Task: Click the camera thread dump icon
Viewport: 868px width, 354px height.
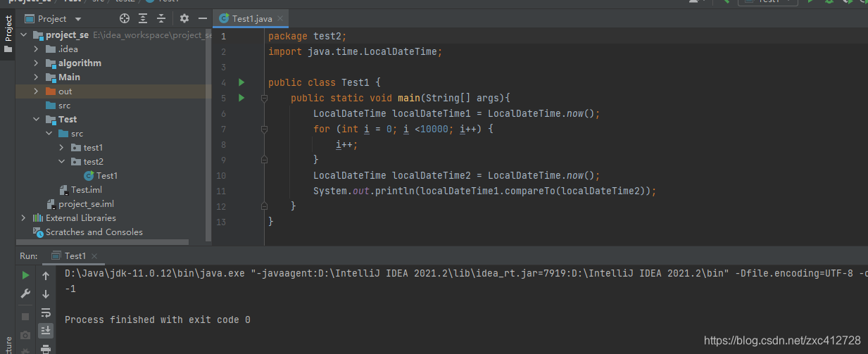Action: pyautogui.click(x=25, y=335)
